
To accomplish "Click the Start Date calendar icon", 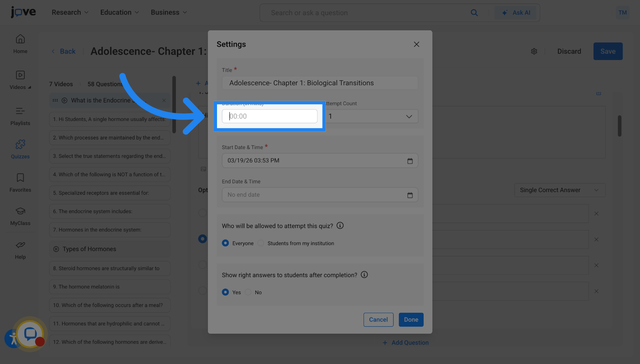I will [x=410, y=161].
